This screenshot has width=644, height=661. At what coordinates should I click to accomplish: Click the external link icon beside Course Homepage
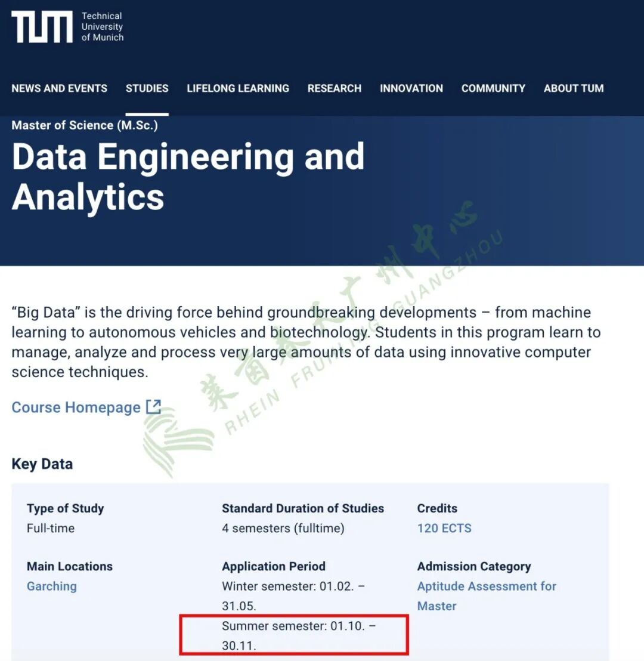click(x=153, y=407)
